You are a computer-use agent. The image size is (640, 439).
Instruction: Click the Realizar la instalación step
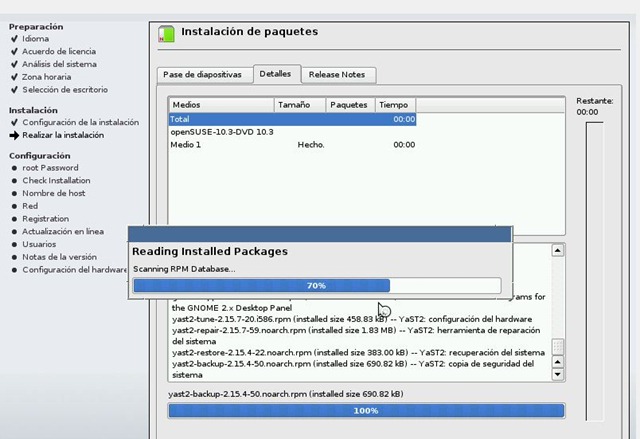(x=63, y=135)
